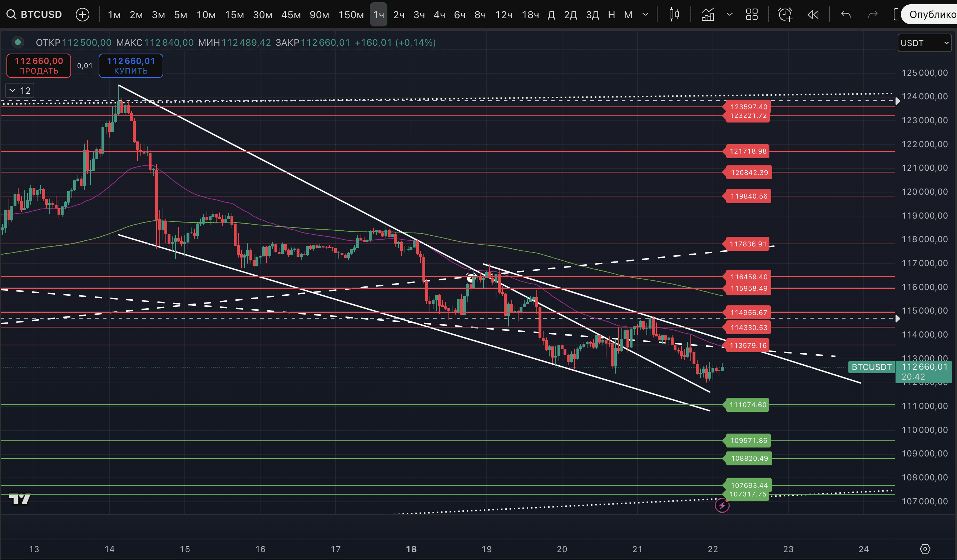The image size is (957, 560).
Task: Select the 15м timeframe
Action: (x=234, y=14)
